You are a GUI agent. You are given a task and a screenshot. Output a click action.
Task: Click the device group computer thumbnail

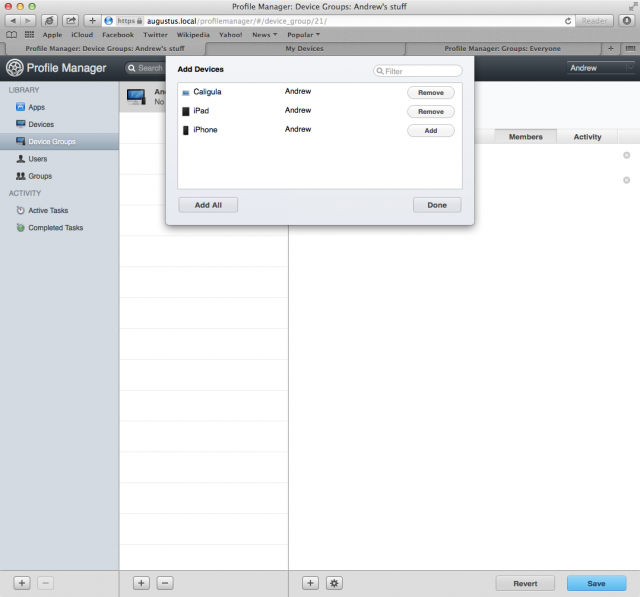point(136,97)
